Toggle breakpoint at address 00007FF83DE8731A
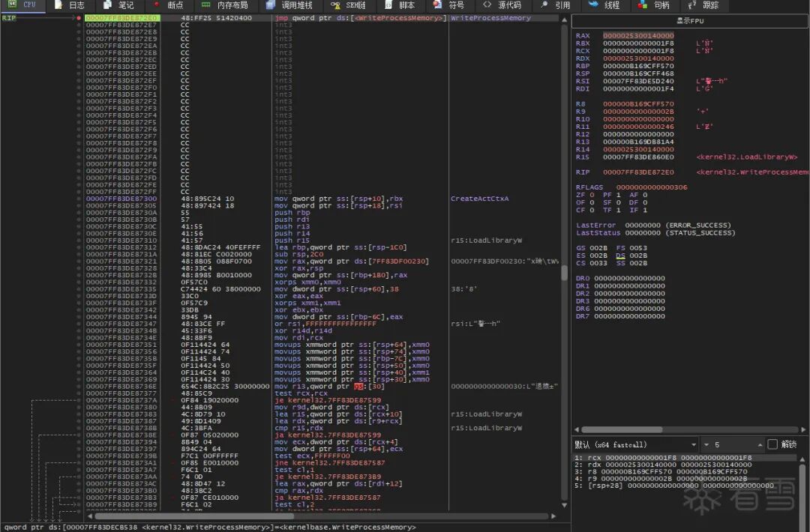This screenshot has width=810, height=532. [x=79, y=255]
